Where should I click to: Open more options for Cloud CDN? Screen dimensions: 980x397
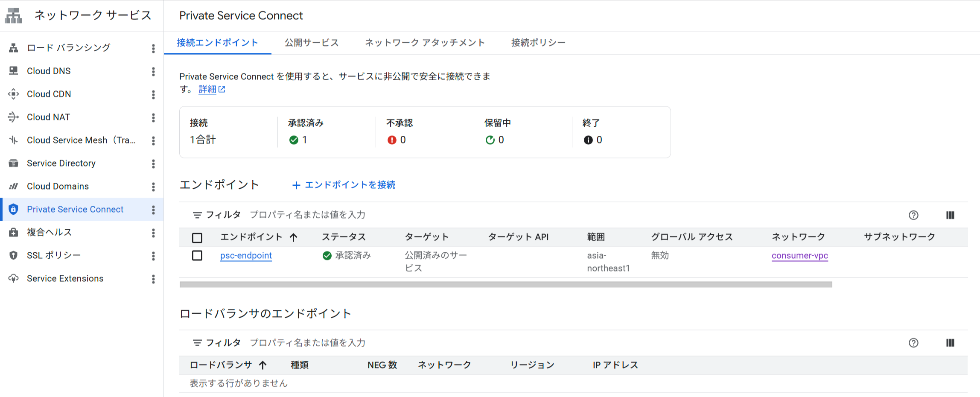[153, 94]
